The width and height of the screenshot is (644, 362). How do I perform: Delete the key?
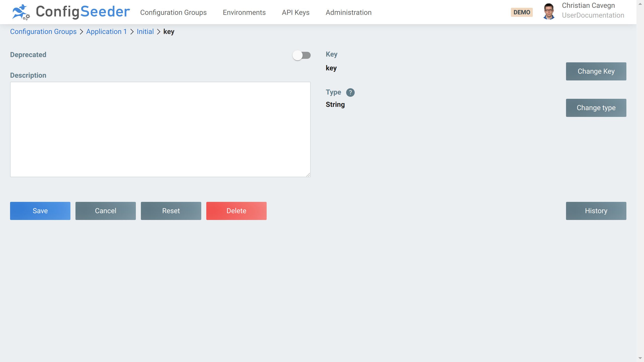(x=236, y=211)
